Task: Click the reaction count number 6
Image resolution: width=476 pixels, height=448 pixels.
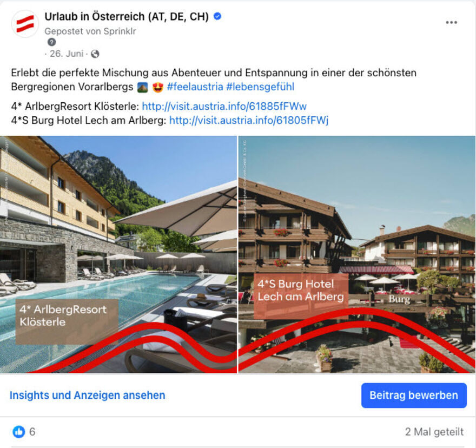Action: (32, 432)
